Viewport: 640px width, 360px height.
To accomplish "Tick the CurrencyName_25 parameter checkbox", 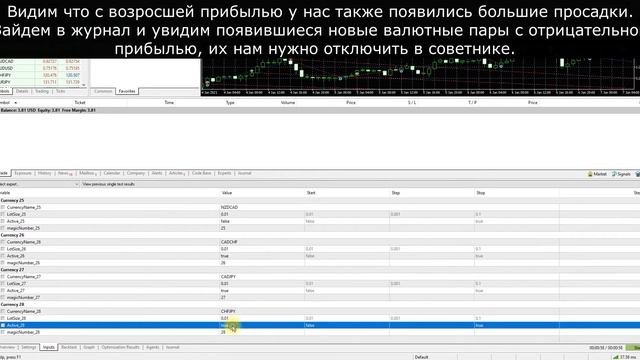I will (x=3, y=207).
